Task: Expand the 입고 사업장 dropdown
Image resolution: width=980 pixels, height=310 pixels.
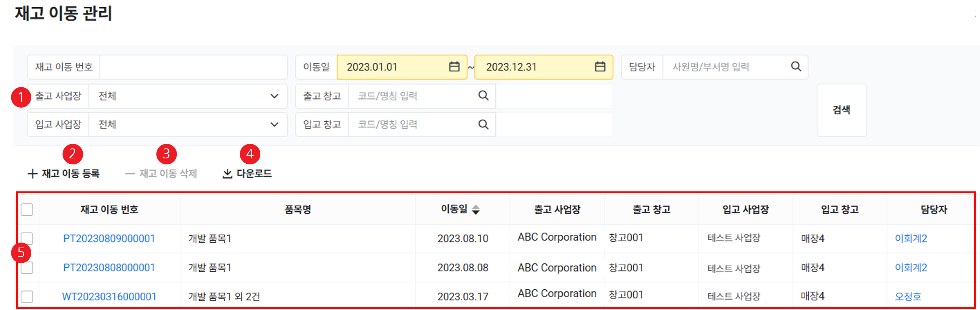Action: (x=274, y=125)
